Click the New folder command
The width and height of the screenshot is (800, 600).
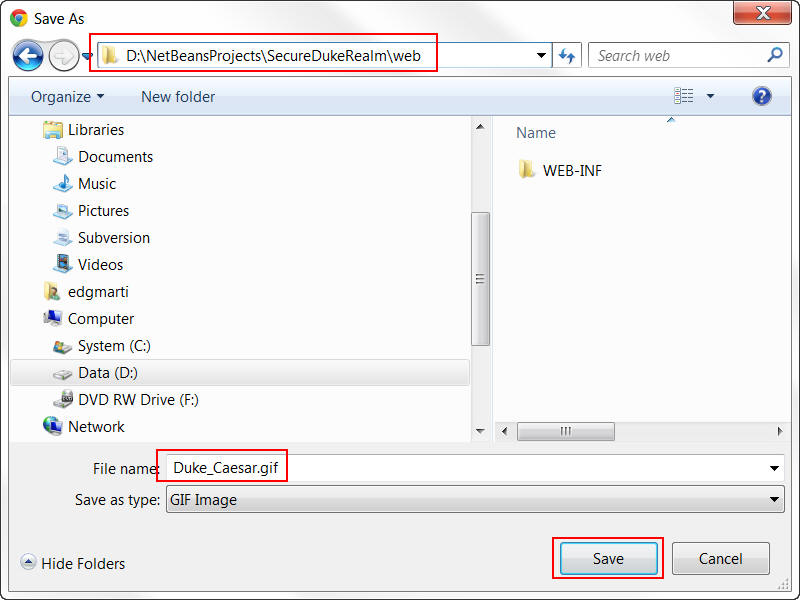pyautogui.click(x=178, y=96)
